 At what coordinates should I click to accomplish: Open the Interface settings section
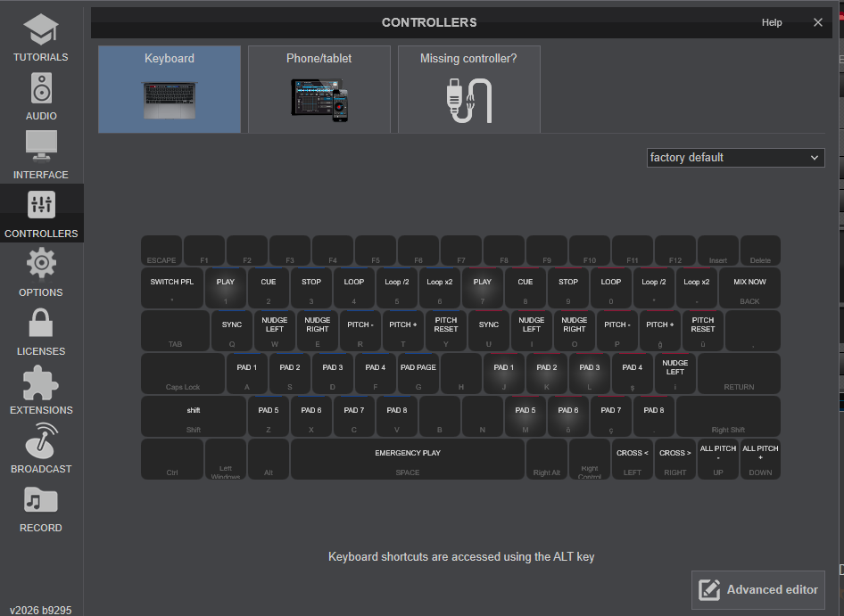[41, 155]
